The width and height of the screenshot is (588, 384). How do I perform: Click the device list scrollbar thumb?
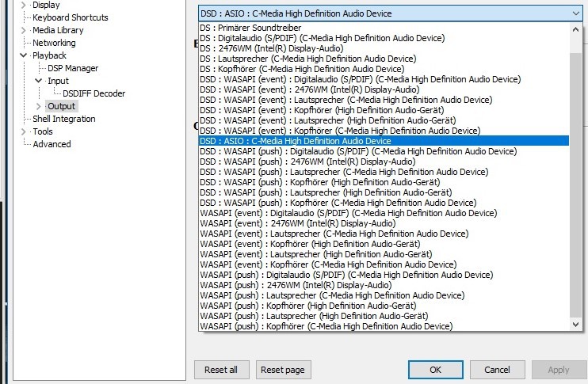pos(575,185)
